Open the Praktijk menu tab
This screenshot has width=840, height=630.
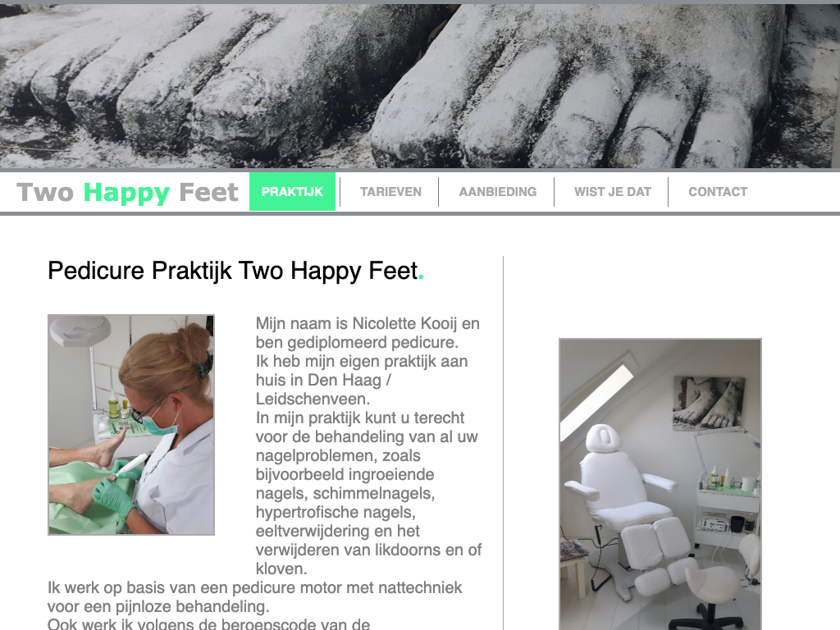(292, 192)
